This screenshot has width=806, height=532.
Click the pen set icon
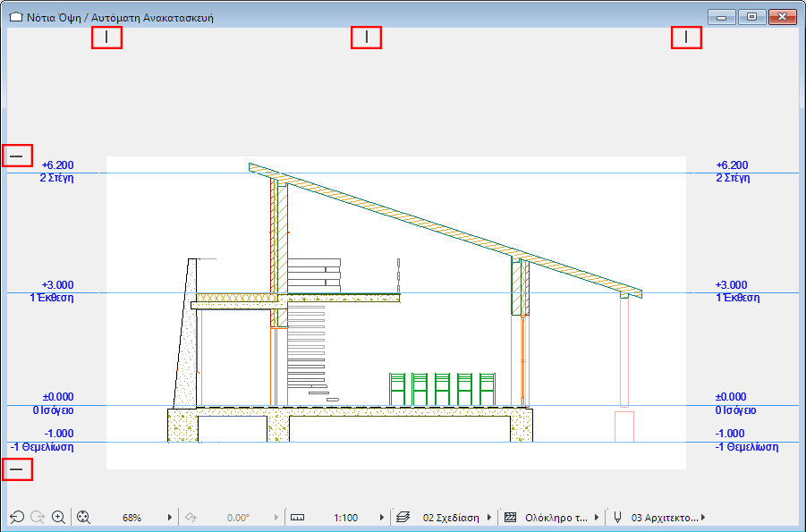click(617, 517)
